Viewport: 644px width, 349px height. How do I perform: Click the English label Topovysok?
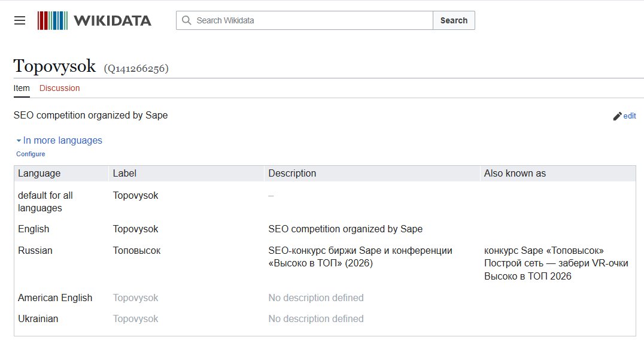tap(135, 229)
